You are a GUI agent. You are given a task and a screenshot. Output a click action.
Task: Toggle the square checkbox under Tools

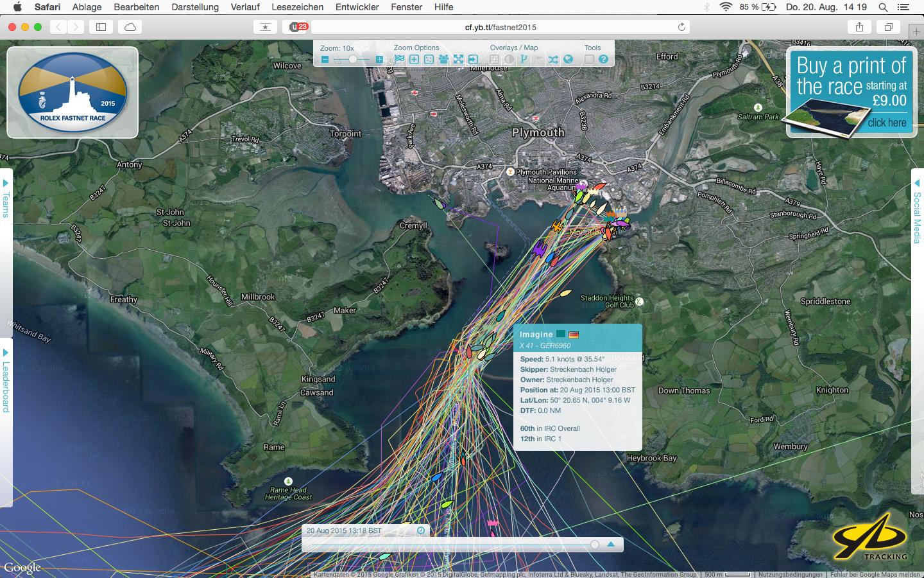point(589,60)
